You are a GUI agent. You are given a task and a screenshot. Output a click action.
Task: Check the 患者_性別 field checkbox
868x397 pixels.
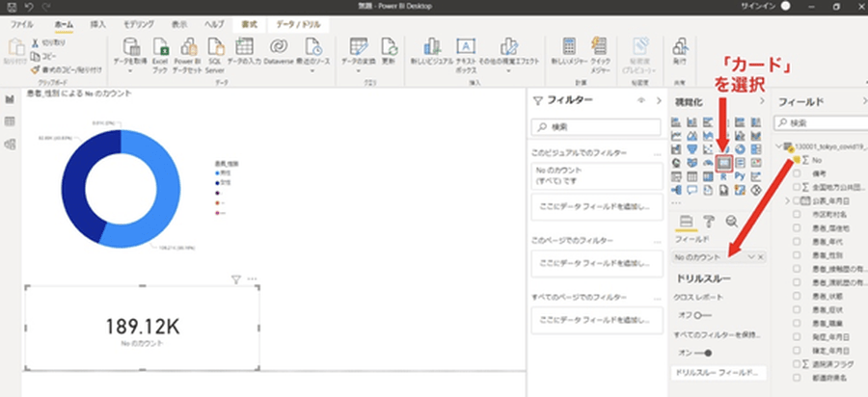[797, 255]
